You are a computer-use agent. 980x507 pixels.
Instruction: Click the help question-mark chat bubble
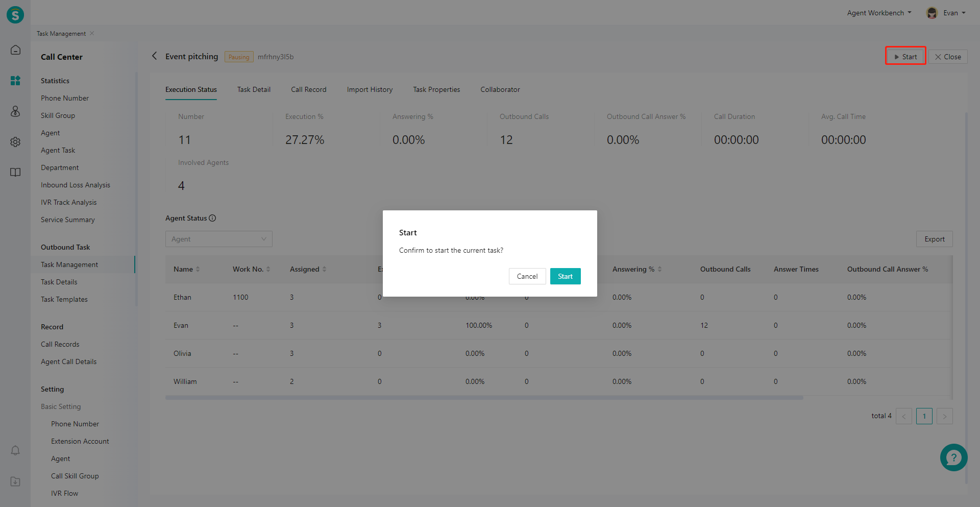(x=953, y=457)
